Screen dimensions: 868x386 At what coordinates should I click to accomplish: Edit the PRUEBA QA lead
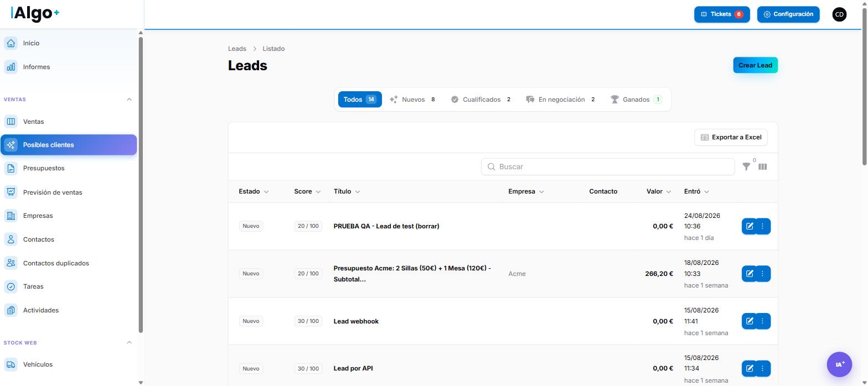749,226
